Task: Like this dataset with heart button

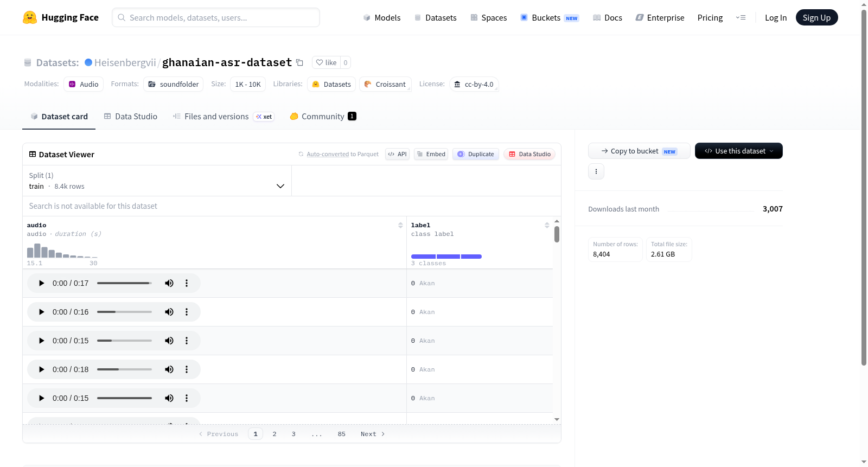Action: point(327,62)
